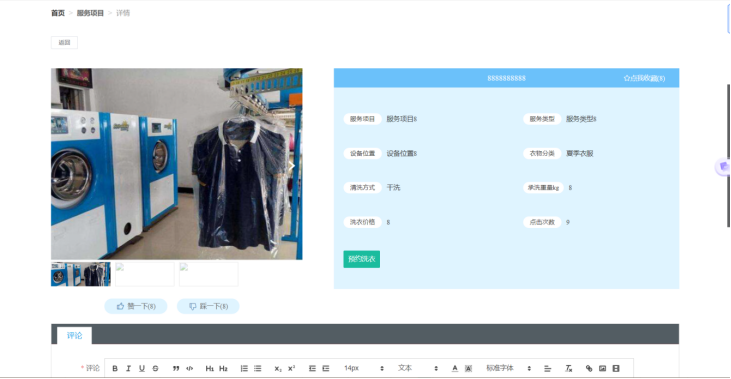Screen dimensions: 731x379
Task: Click the page vertical scrollbar
Action: pos(729,155)
